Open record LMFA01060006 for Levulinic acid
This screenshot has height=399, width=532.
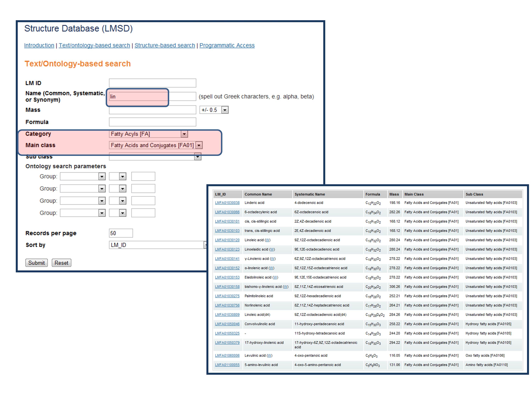[x=227, y=356]
